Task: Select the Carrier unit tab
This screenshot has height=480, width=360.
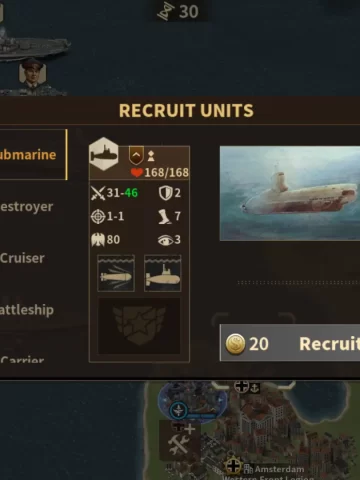Action: pos(22,359)
